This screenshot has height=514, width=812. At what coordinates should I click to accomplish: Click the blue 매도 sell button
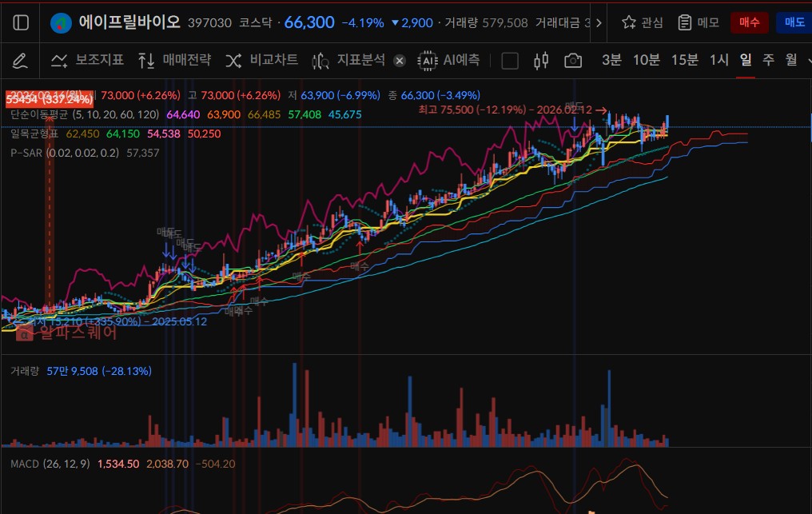(x=794, y=22)
